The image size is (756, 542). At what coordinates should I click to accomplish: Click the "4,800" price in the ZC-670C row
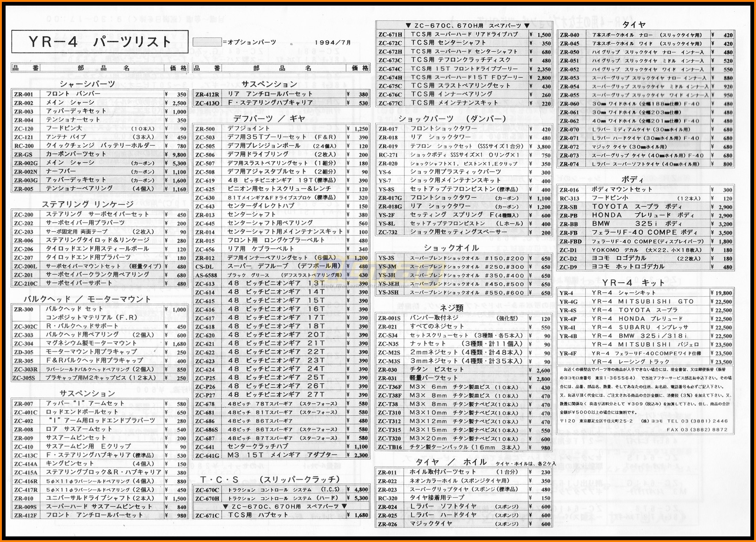(x=361, y=490)
